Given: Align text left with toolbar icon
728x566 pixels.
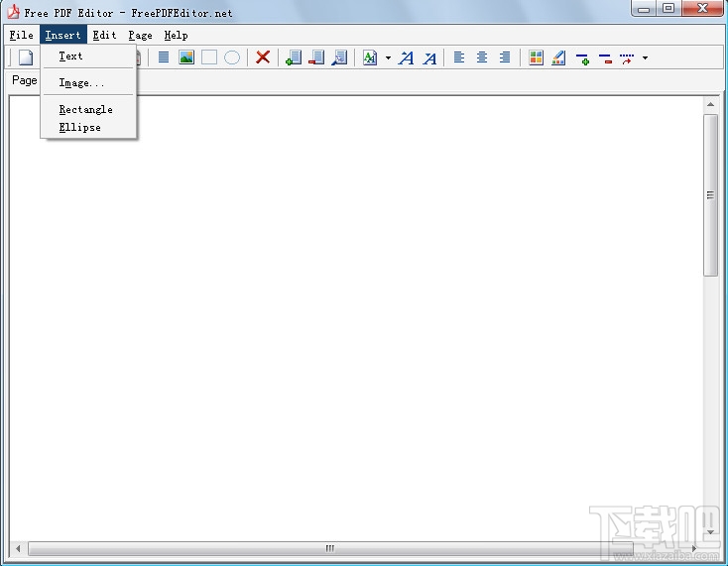Looking at the screenshot, I should pos(458,57).
